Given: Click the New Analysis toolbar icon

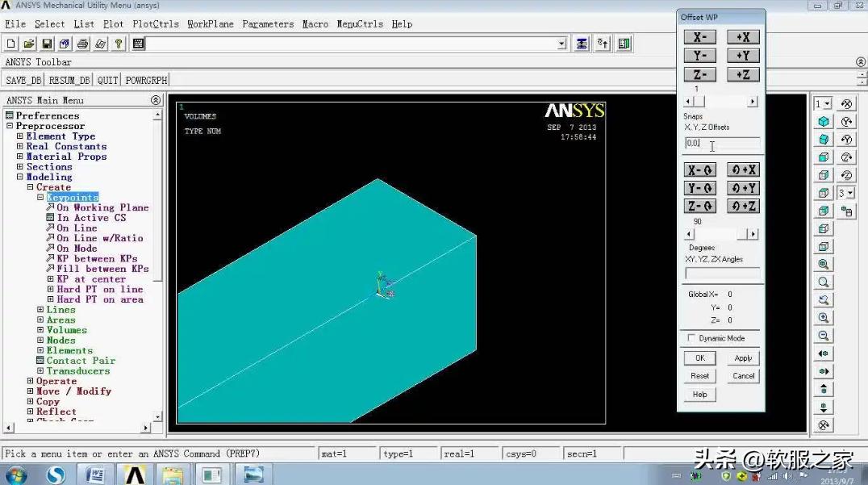Looking at the screenshot, I should pyautogui.click(x=11, y=44).
